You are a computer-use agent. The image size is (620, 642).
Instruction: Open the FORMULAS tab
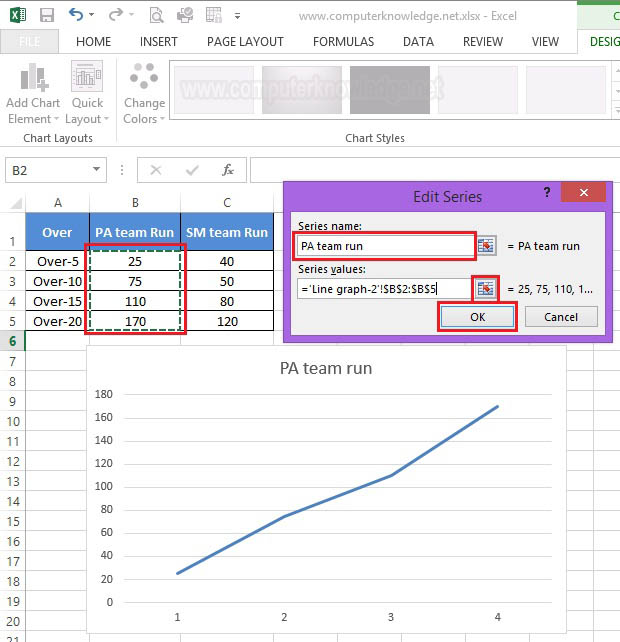tap(343, 41)
